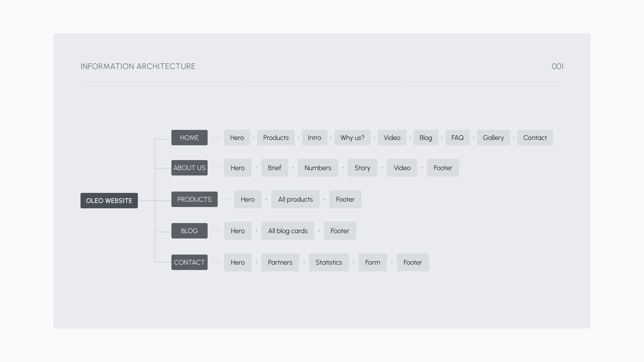Image resolution: width=644 pixels, height=362 pixels.
Task: Select the ABOUT US page node
Action: click(189, 168)
